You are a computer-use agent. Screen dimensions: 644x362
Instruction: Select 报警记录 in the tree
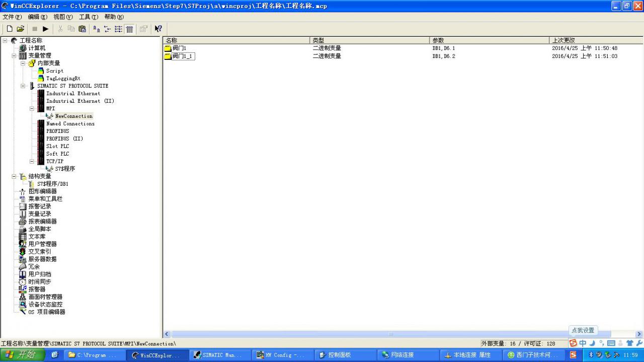[39, 206]
